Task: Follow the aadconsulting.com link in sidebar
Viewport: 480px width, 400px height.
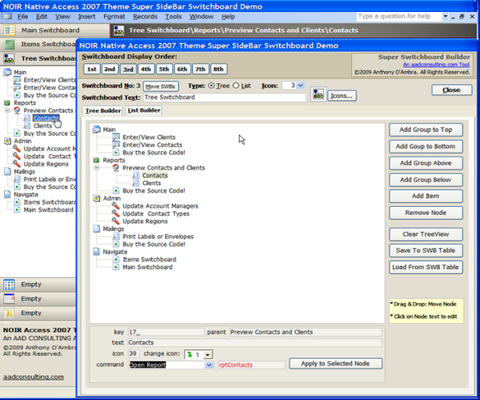Action: [x=34, y=377]
